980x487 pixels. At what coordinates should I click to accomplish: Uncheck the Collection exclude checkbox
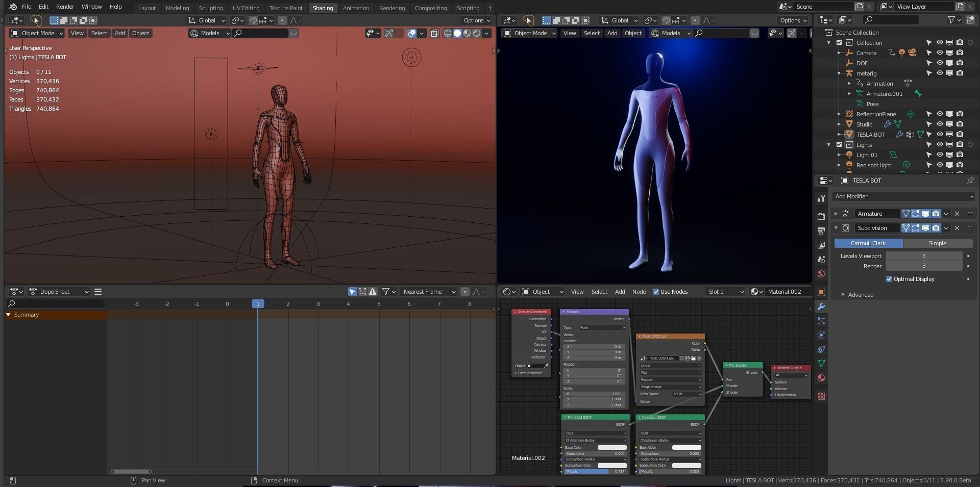click(839, 43)
